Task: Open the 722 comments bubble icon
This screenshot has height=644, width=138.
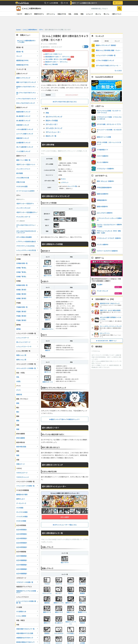Action: (x=85, y=47)
